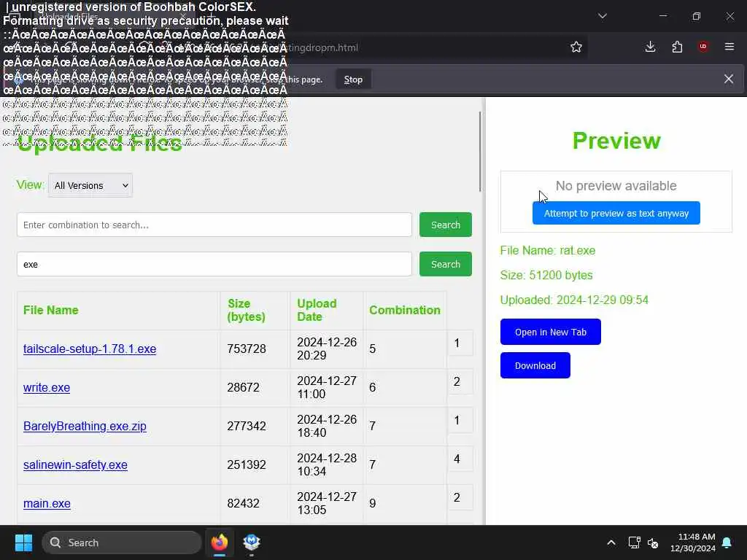Open tailscale-setup-1.78.1.exe link
Viewport: 747px width, 560px height.
pos(90,349)
